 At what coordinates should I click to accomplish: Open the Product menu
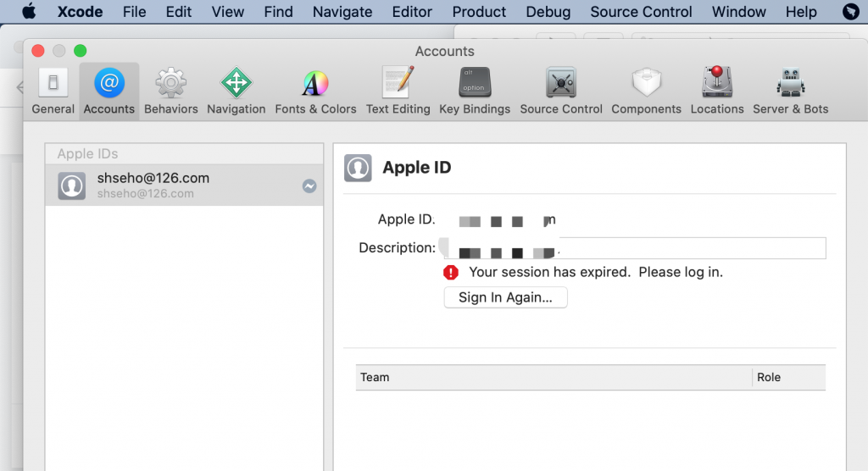pos(480,12)
